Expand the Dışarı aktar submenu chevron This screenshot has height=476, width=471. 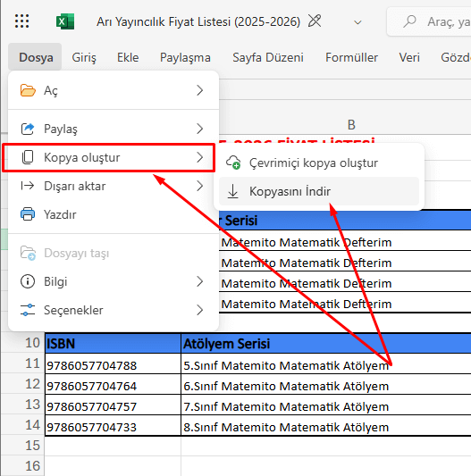(199, 186)
